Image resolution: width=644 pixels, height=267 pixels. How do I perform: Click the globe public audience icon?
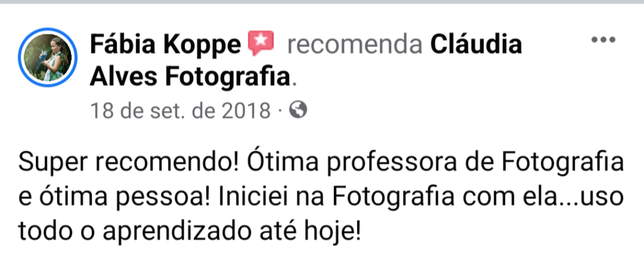[298, 110]
